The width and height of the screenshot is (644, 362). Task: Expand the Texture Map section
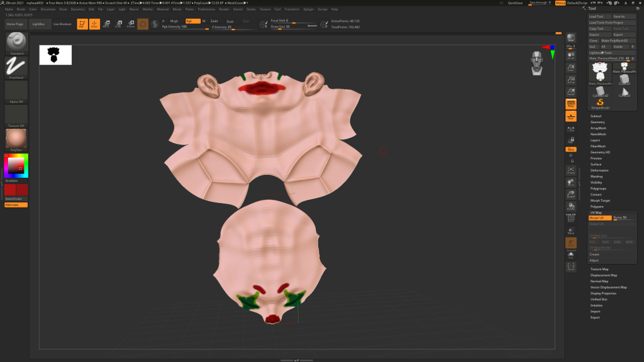599,269
